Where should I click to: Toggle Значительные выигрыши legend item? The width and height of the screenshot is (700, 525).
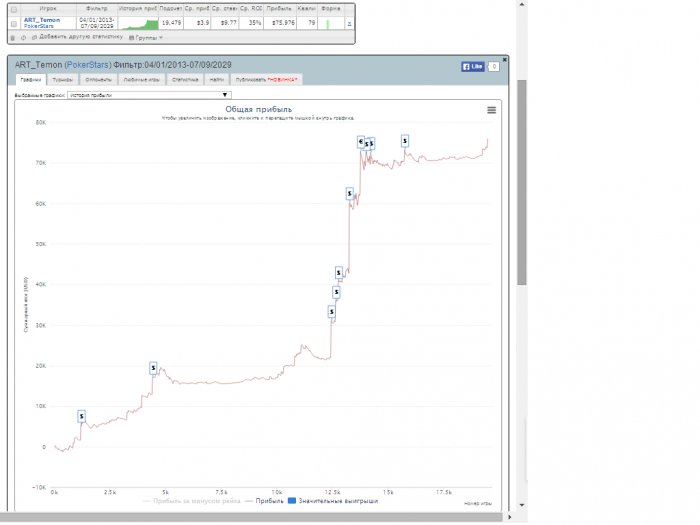pyautogui.click(x=333, y=501)
